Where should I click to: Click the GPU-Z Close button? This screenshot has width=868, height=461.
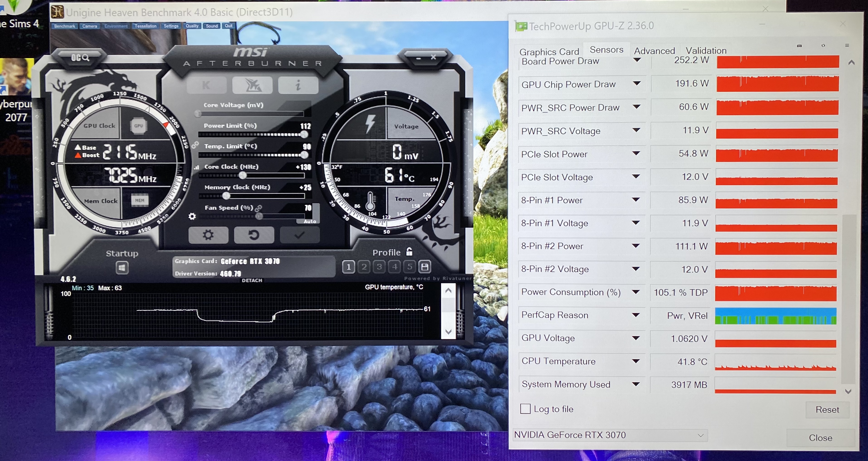tap(820, 438)
